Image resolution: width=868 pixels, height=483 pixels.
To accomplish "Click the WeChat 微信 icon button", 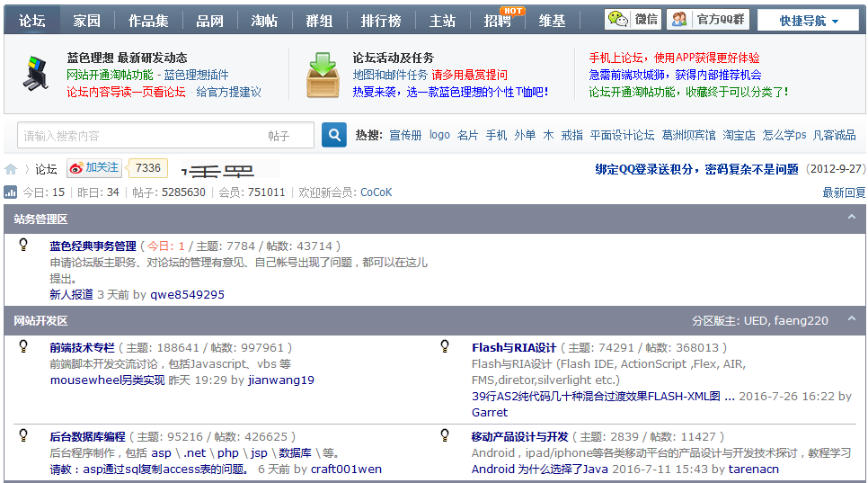I will click(633, 20).
